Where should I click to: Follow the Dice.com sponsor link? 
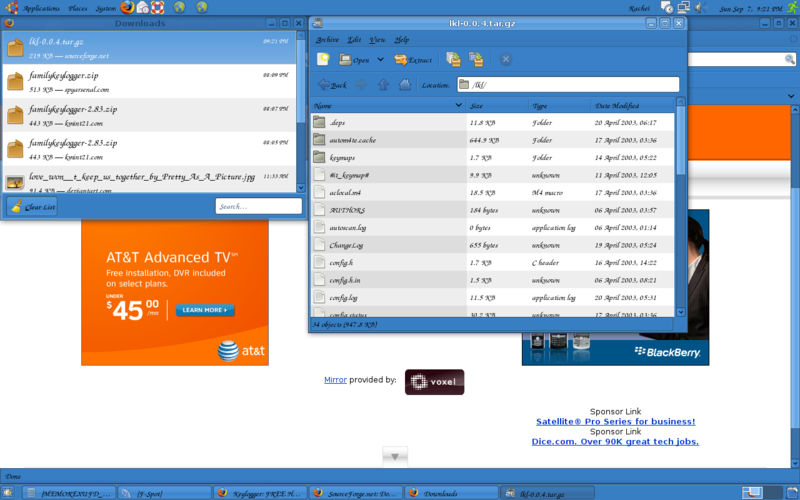(x=615, y=441)
